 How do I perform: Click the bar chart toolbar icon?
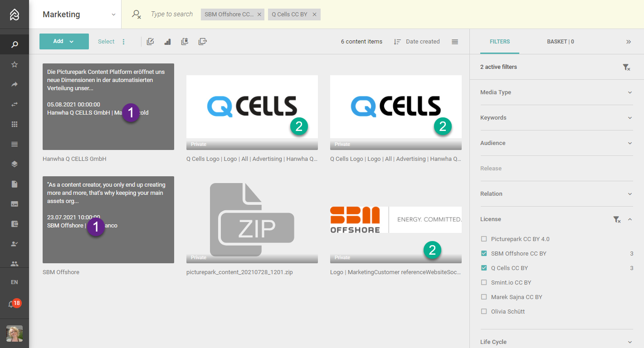[168, 42]
